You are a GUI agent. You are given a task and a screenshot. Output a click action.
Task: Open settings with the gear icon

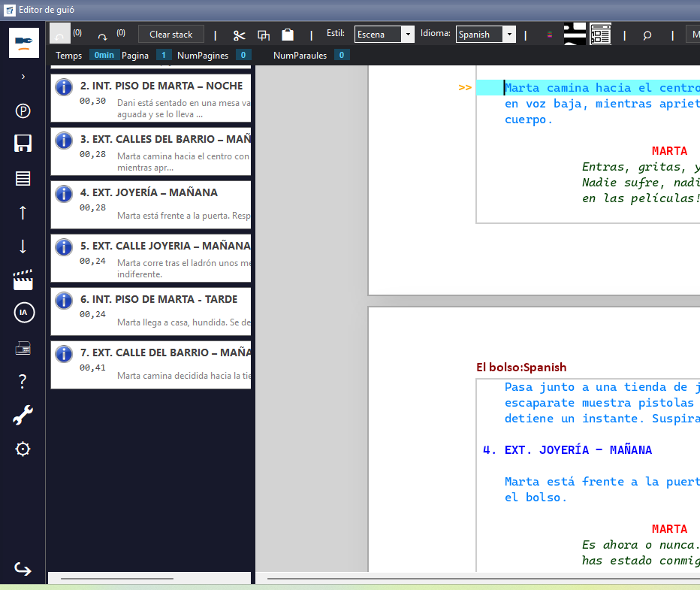coord(23,449)
